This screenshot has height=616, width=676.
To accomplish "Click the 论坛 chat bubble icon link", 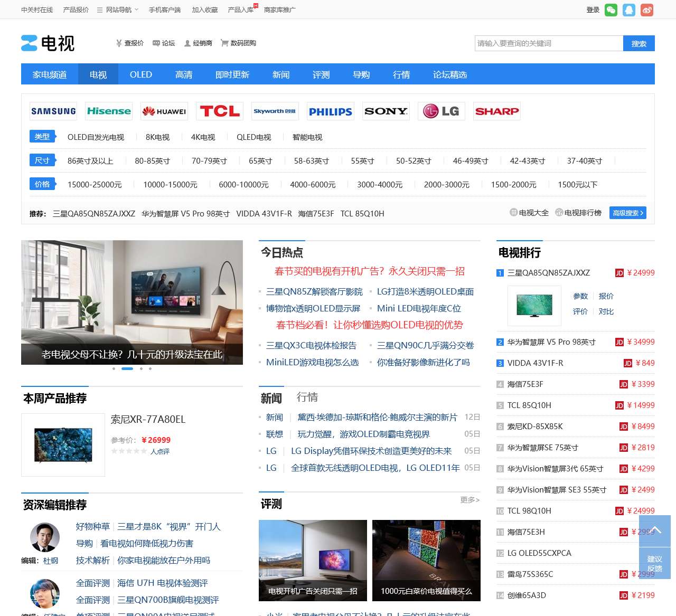I will (164, 43).
